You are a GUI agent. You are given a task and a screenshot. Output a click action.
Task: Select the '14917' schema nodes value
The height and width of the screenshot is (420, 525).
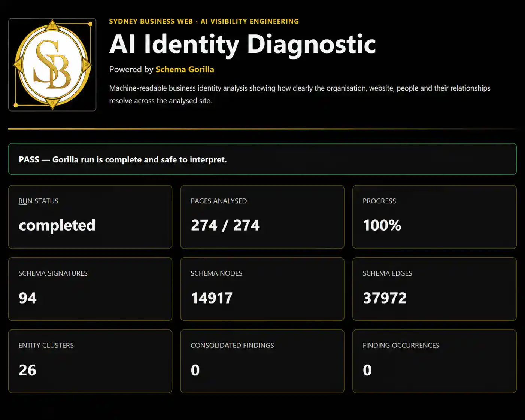tap(212, 298)
